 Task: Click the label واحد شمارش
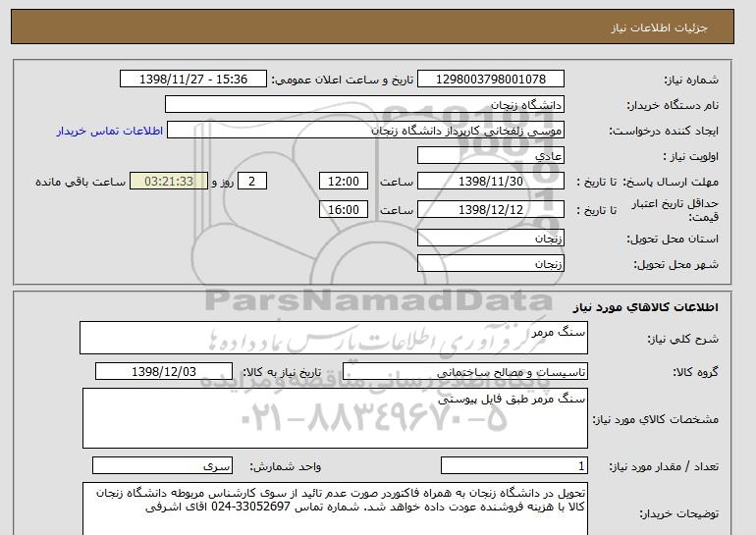[x=286, y=466]
